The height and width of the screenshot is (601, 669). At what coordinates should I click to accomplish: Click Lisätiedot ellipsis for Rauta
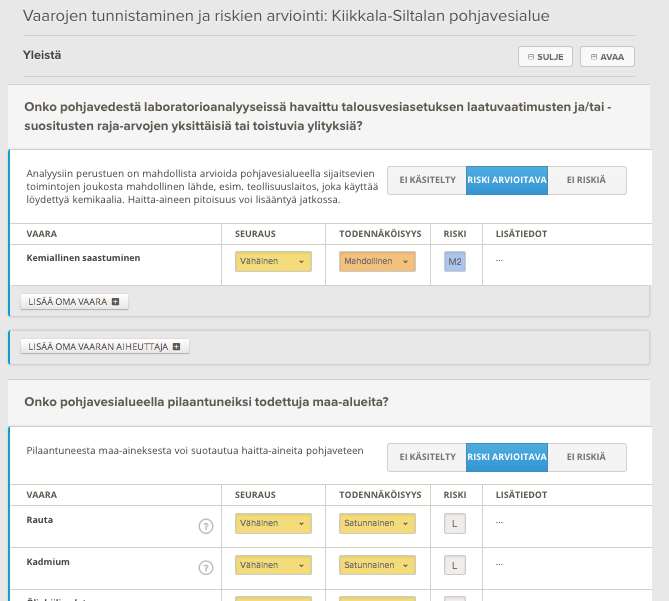coord(500,522)
